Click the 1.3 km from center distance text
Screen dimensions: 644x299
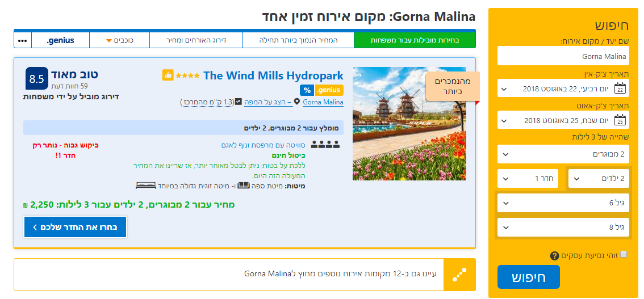(x=207, y=102)
